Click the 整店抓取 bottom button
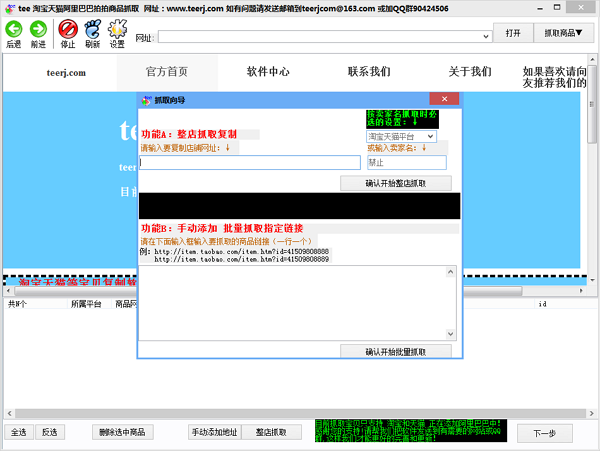Viewport: 600px width, 451px height. click(x=271, y=432)
